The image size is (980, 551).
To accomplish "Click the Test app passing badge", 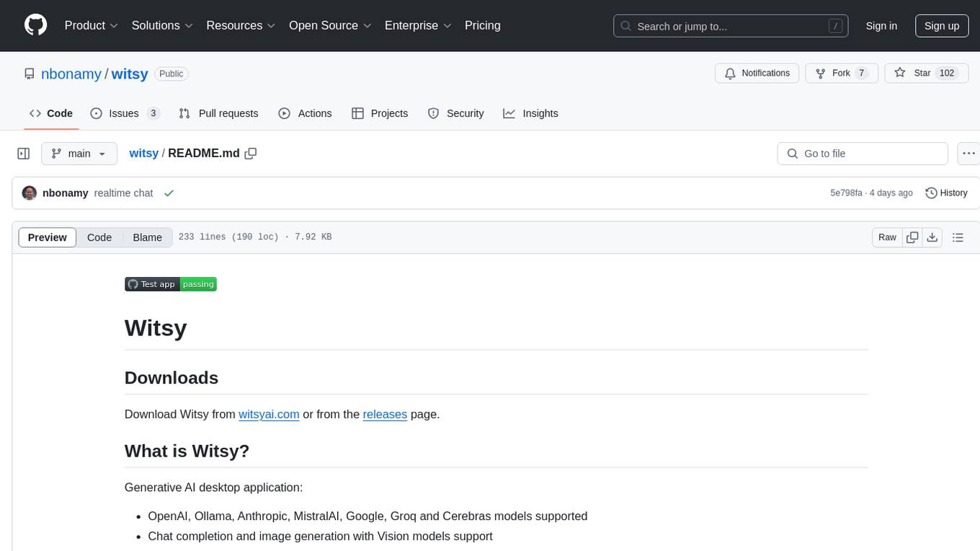I will click(x=171, y=284).
